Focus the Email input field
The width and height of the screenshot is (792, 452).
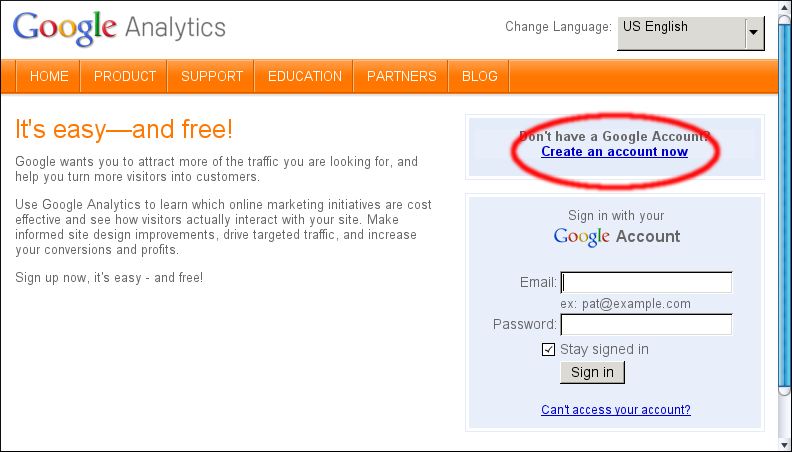(x=646, y=282)
